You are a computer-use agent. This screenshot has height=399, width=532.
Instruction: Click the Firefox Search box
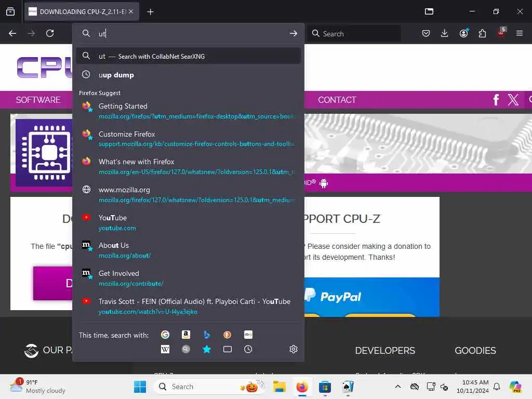tap(354, 33)
